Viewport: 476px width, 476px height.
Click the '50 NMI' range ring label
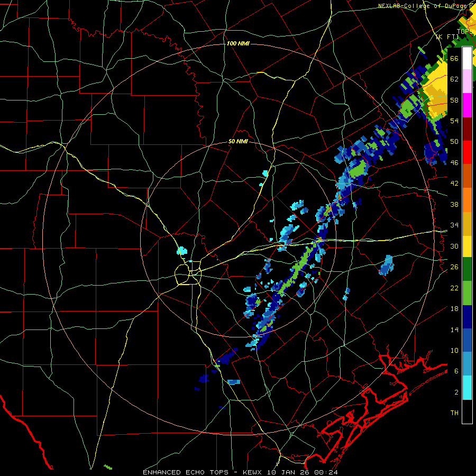click(x=239, y=142)
